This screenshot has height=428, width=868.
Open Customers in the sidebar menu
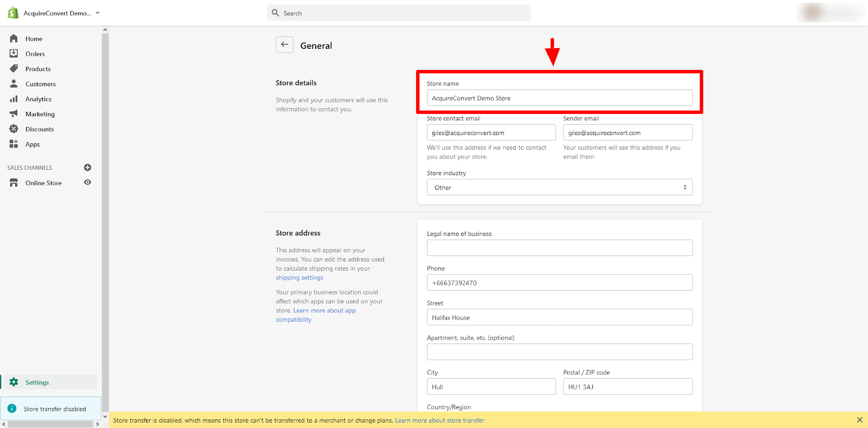pos(40,84)
